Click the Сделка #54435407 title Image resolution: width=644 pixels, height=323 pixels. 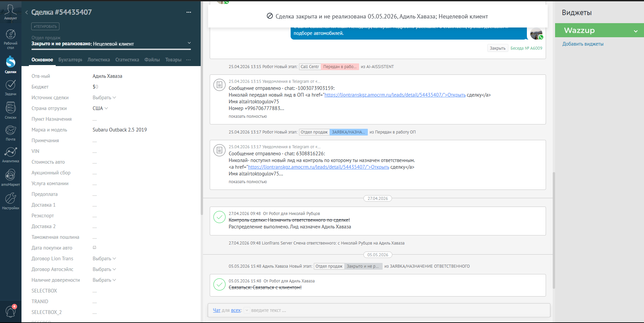coord(61,12)
